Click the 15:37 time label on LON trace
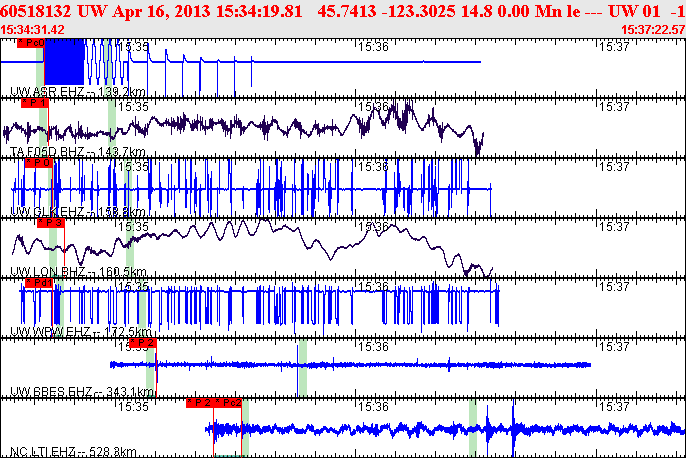The height and width of the screenshot is (458, 686). point(614,227)
